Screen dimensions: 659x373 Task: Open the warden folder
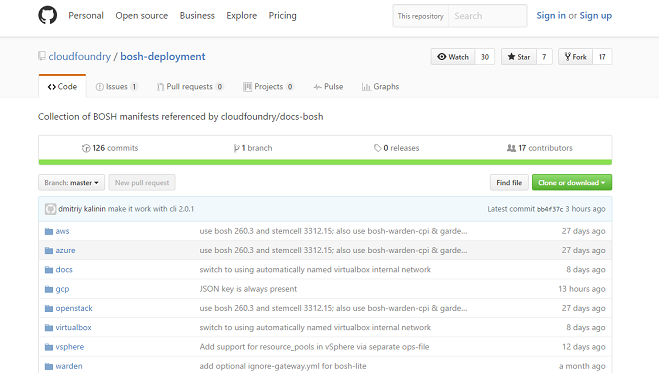69,366
